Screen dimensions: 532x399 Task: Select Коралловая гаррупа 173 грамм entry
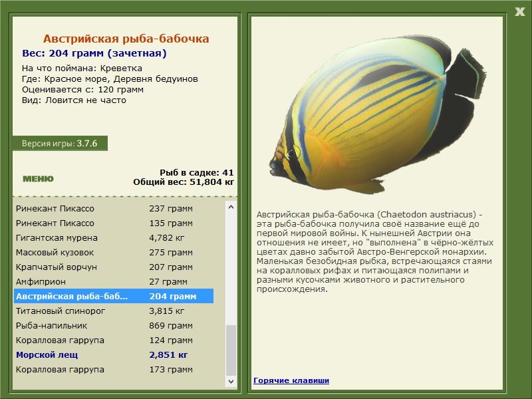coord(114,369)
